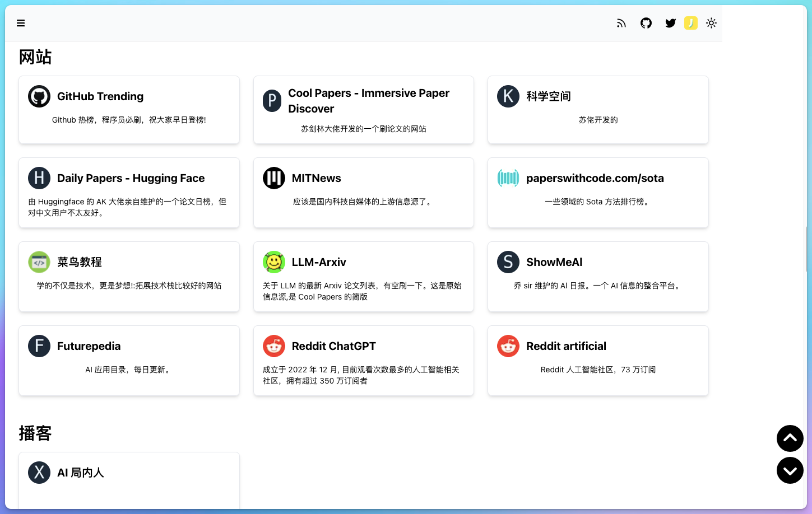
Task: Click the '成立于 2022 年 12 月' description
Action: coord(361,375)
